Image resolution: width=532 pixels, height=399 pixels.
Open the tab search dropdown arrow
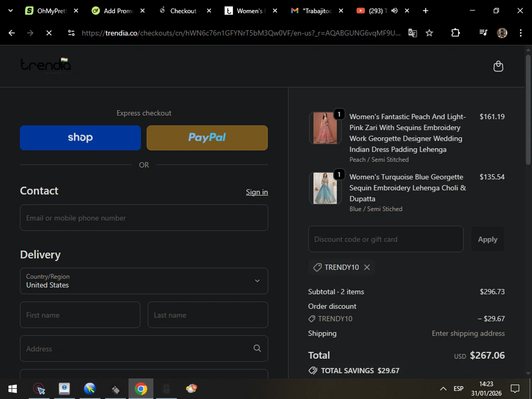point(11,11)
